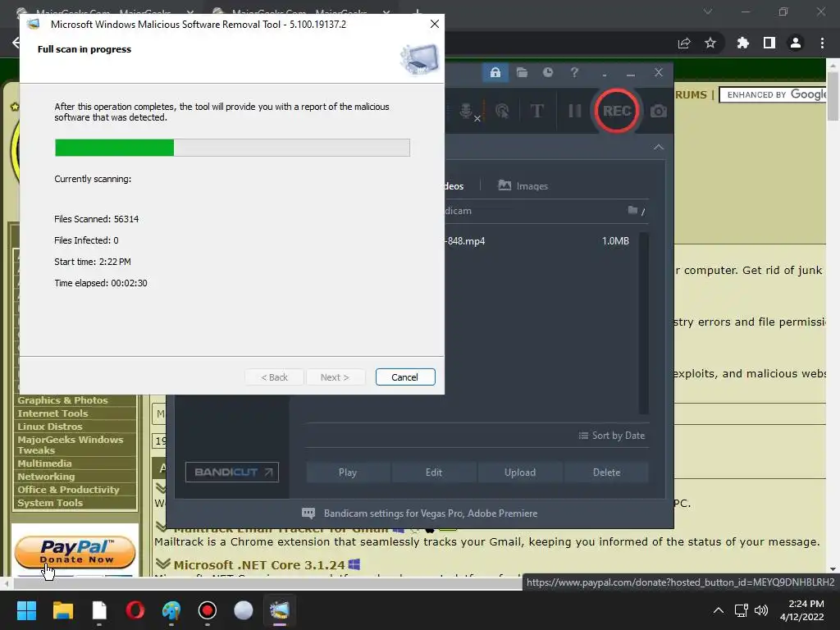Screen dimensions: 840x630
Task: Collapse the Bandicam panel with the up chevron
Action: 659,147
